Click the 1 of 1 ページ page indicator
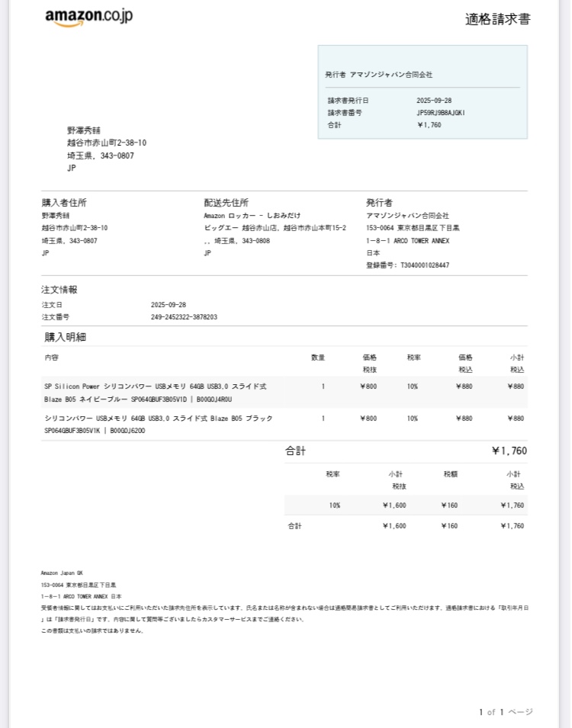This screenshot has width=572, height=728. (x=506, y=712)
